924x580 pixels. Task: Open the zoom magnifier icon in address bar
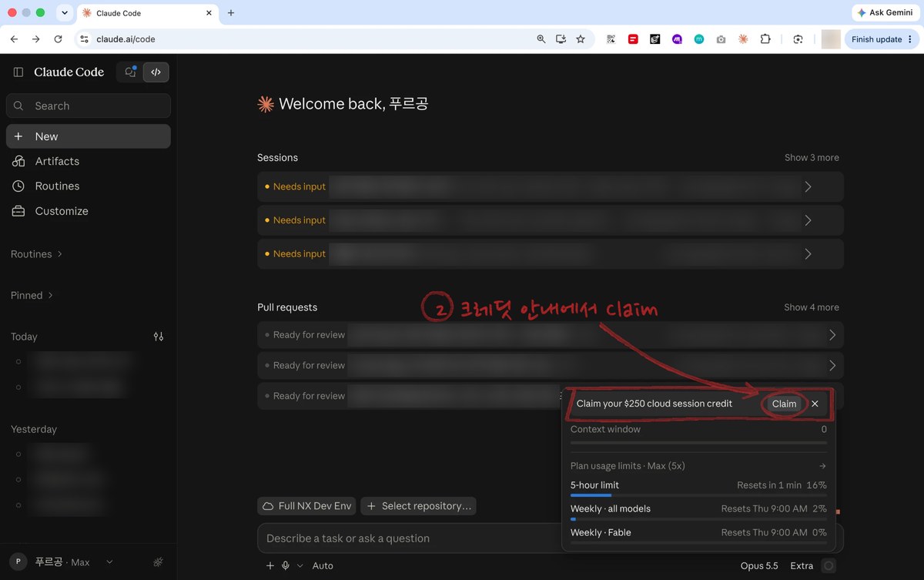pos(541,39)
